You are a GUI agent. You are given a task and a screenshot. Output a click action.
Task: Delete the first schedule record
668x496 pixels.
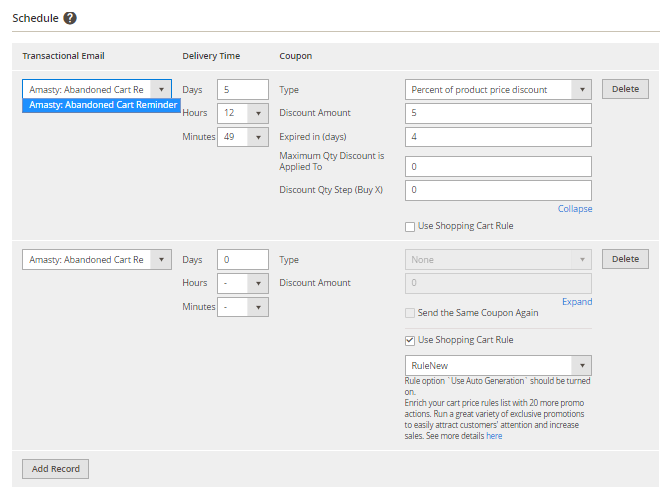pyautogui.click(x=625, y=89)
